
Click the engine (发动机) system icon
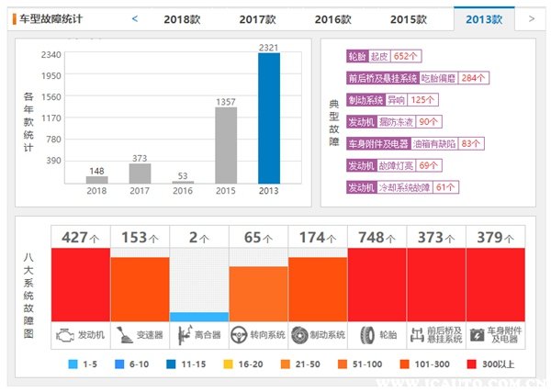tap(63, 335)
